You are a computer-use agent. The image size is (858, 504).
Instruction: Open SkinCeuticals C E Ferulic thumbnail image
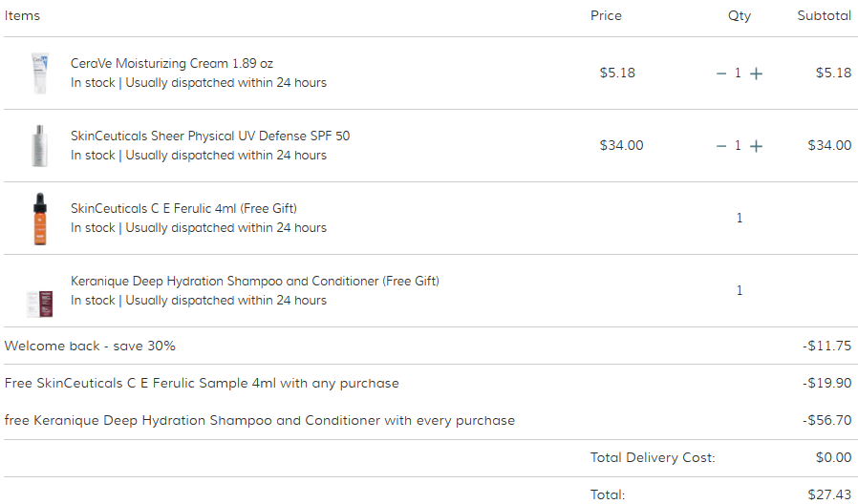tap(38, 219)
